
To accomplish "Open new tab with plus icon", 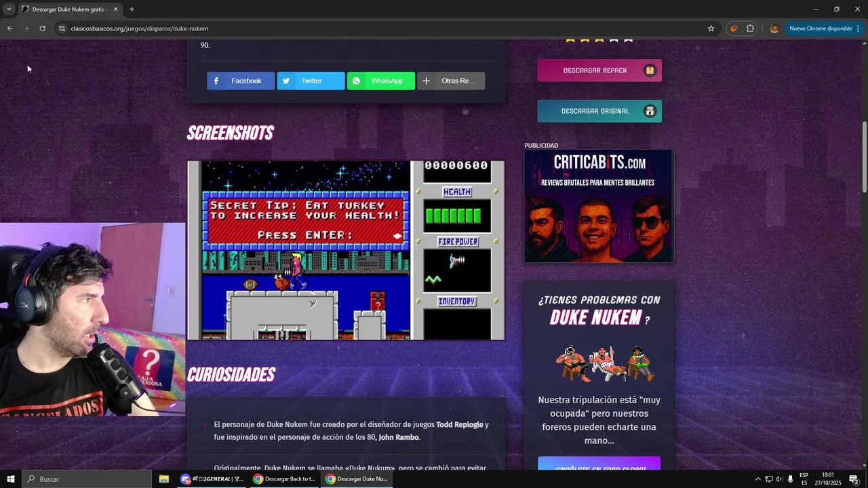I will [132, 9].
